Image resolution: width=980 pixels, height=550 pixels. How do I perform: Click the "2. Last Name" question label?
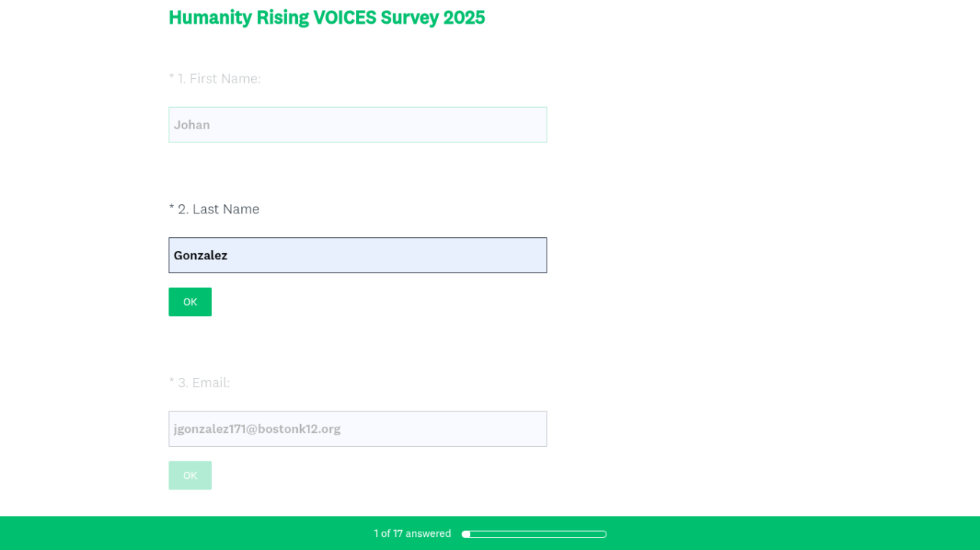coord(218,209)
